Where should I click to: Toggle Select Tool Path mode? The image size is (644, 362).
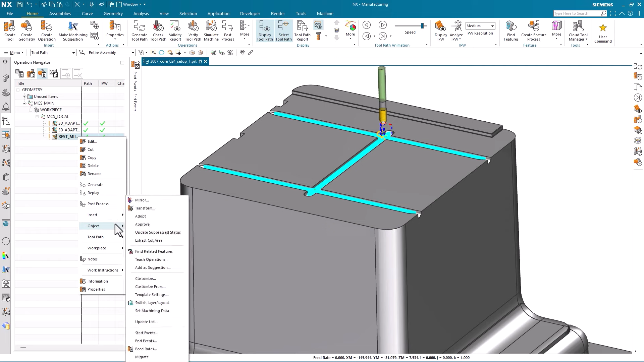(284, 30)
